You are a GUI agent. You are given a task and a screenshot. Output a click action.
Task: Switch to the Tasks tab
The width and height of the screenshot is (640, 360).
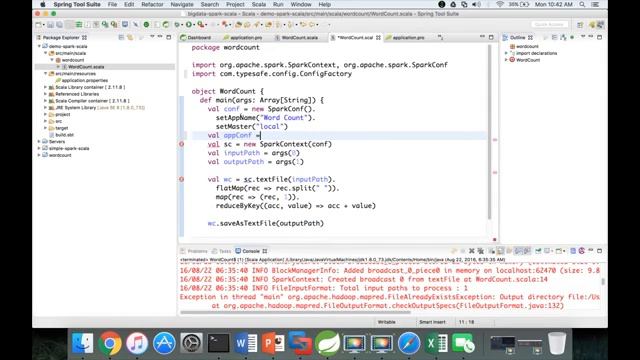point(222,251)
